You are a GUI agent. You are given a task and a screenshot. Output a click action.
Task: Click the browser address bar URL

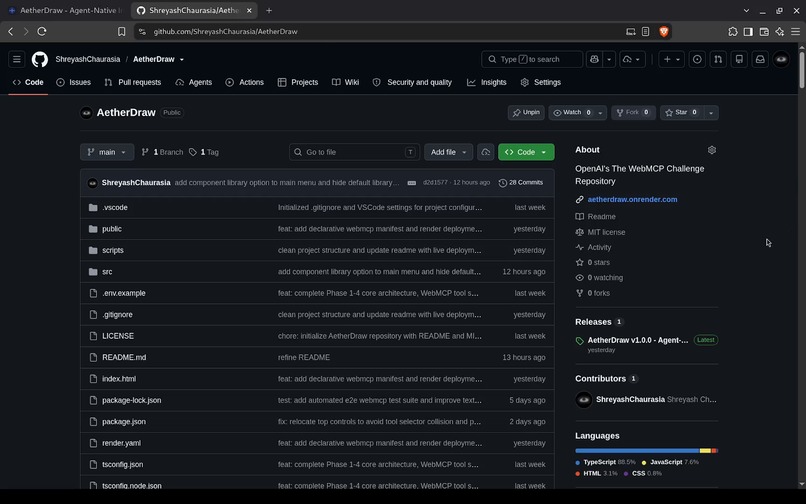coord(225,31)
